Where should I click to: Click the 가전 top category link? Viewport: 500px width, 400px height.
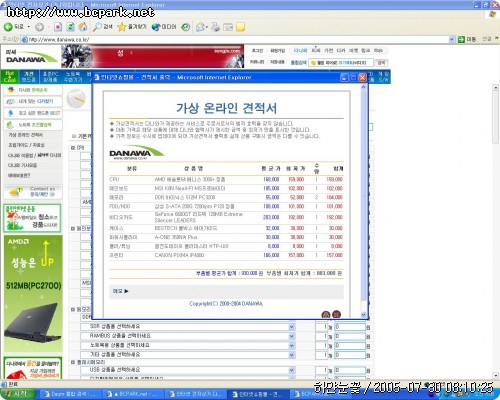coord(329,51)
